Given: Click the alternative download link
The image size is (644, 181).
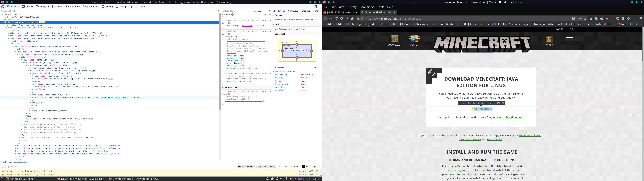Looking at the screenshot, I should click(510, 117).
